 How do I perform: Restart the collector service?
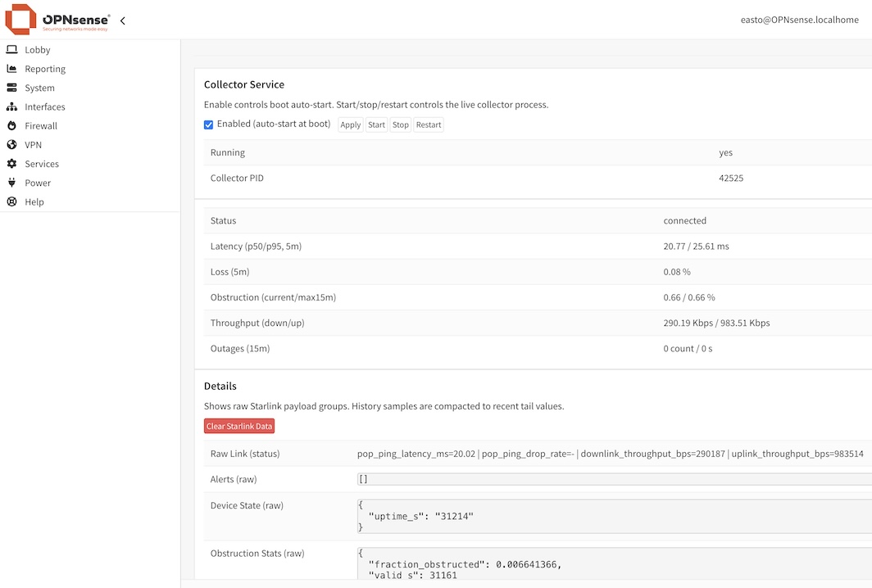click(x=428, y=124)
